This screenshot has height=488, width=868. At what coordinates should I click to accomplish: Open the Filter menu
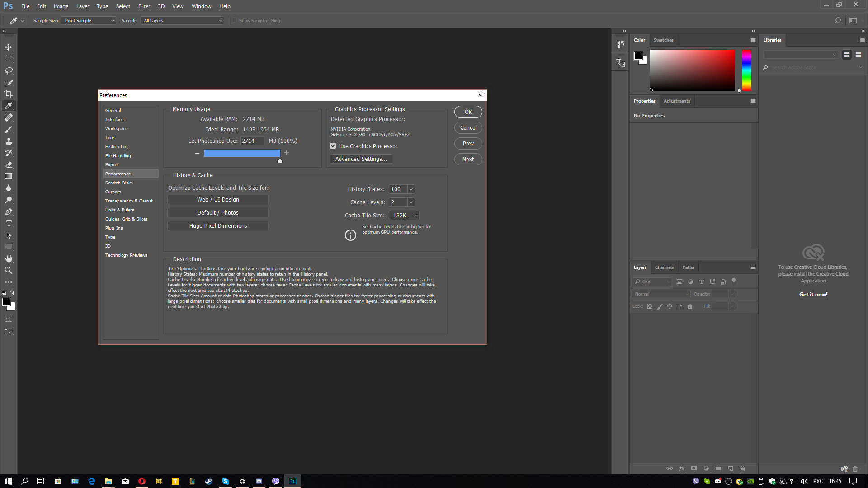point(144,6)
